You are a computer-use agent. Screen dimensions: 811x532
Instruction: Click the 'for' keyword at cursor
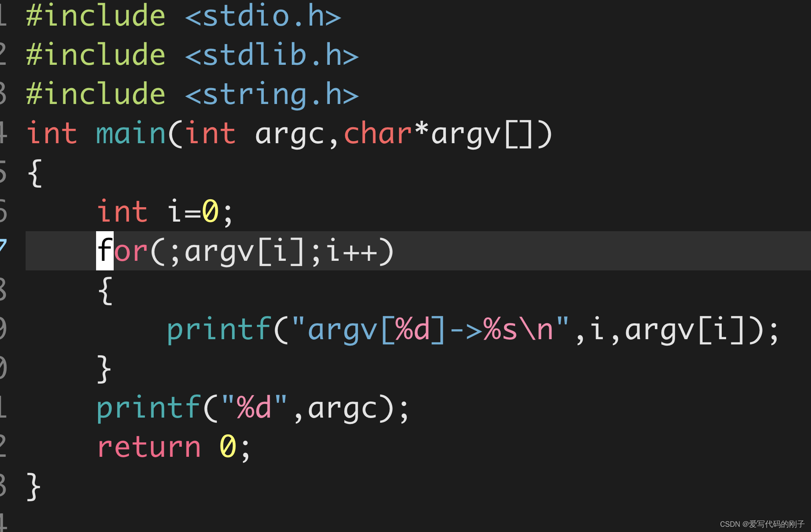[122, 251]
